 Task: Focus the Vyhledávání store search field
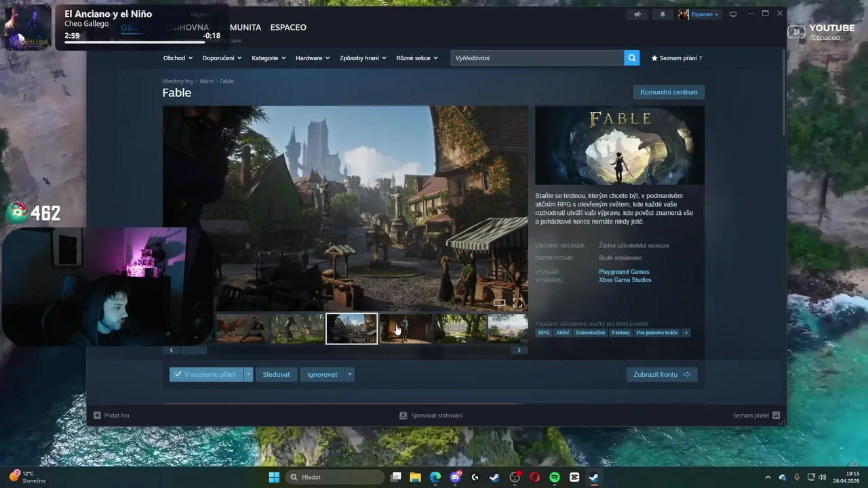point(537,58)
